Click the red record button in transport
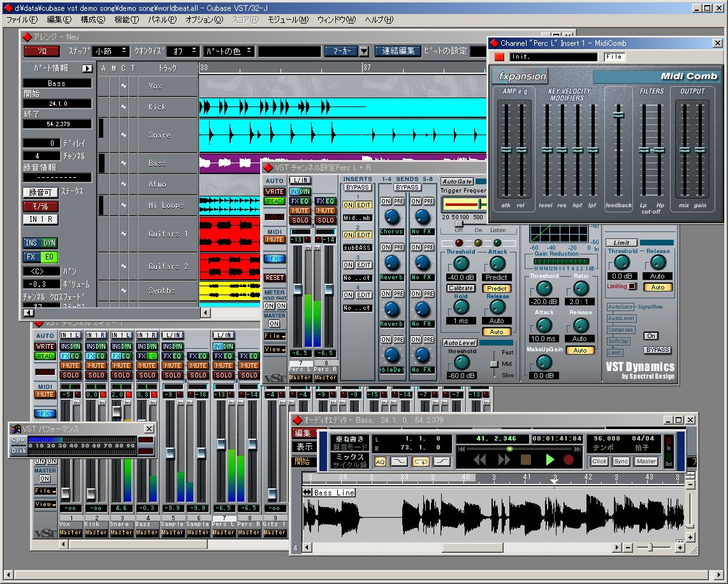This screenshot has width=728, height=584. pos(568,460)
